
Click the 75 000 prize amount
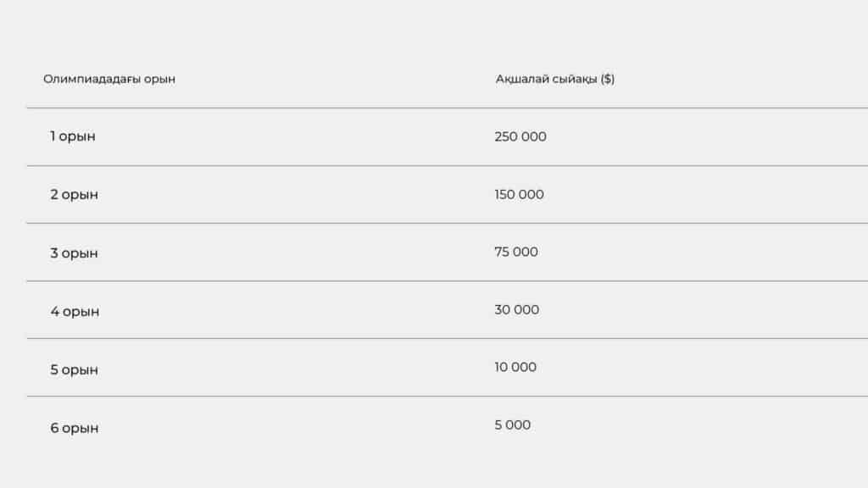[x=516, y=252]
